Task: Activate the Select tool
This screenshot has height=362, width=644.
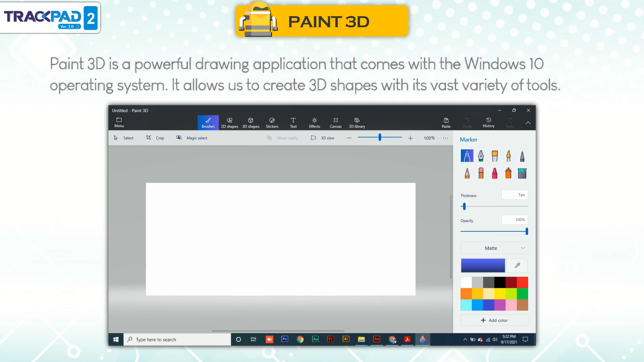Action: coord(124,138)
